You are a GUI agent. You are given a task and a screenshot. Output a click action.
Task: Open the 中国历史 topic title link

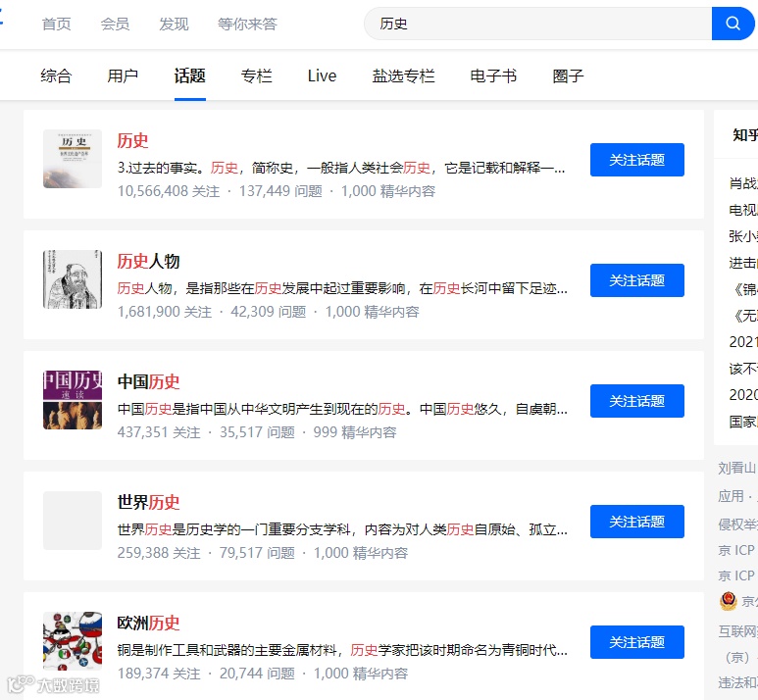point(148,382)
